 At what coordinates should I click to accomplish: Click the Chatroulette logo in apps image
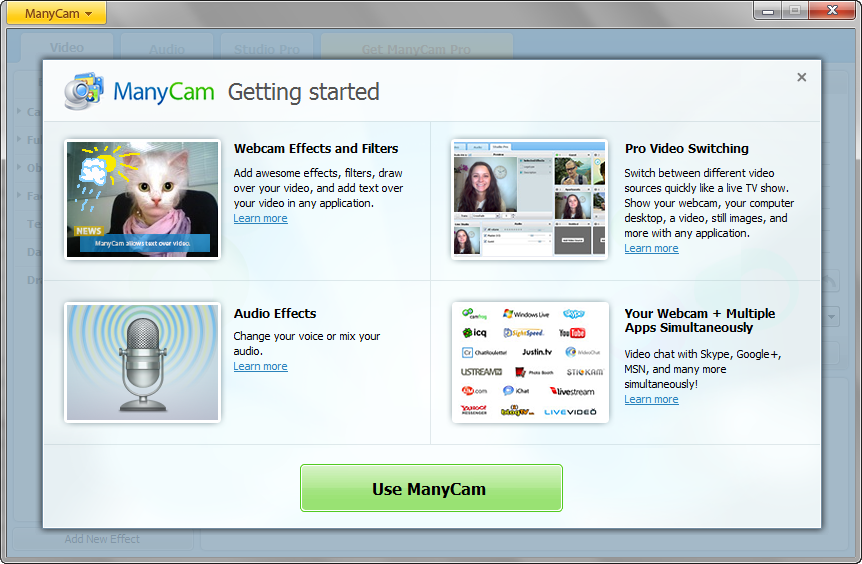tap(484, 352)
